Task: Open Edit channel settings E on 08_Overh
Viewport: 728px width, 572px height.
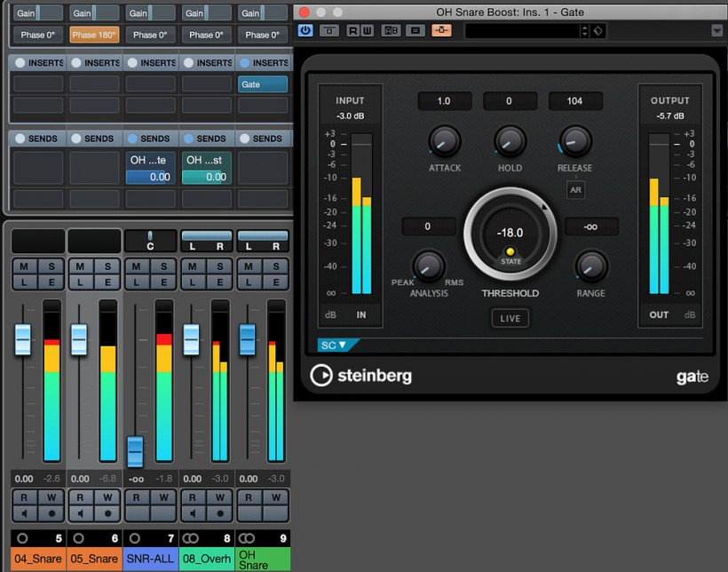Action: [219, 282]
